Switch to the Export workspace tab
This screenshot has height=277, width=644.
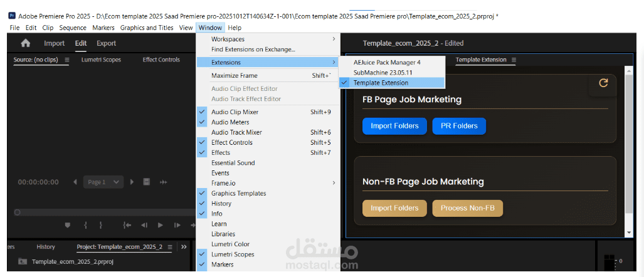(x=107, y=43)
